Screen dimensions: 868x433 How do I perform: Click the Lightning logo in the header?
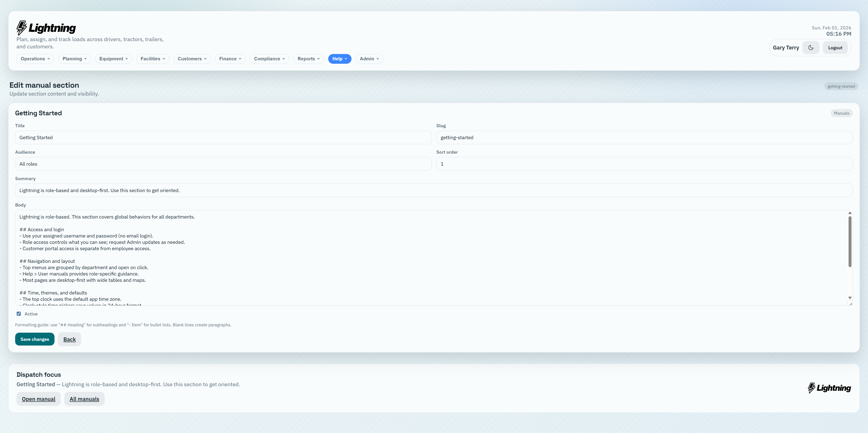pyautogui.click(x=46, y=27)
